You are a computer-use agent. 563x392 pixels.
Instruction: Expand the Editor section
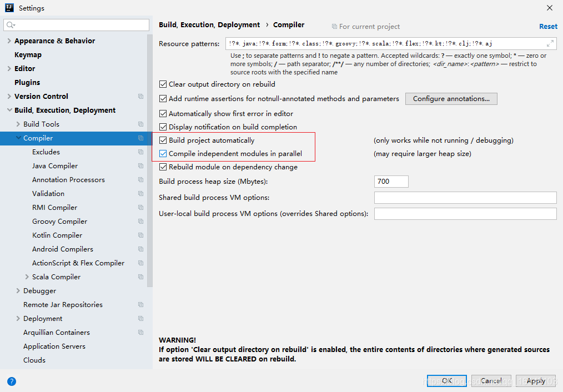9,68
